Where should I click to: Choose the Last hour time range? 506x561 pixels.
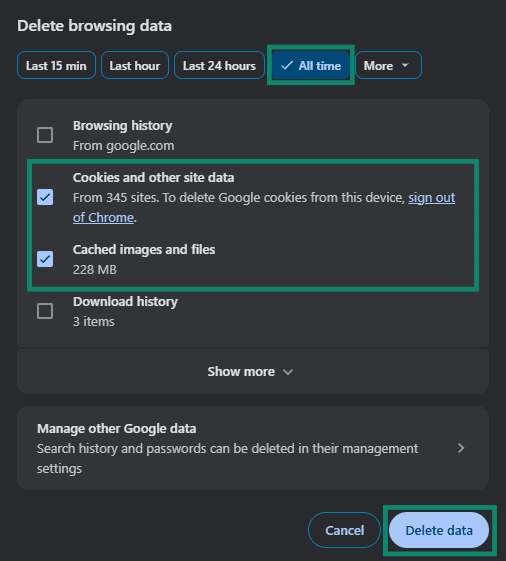[135, 65]
